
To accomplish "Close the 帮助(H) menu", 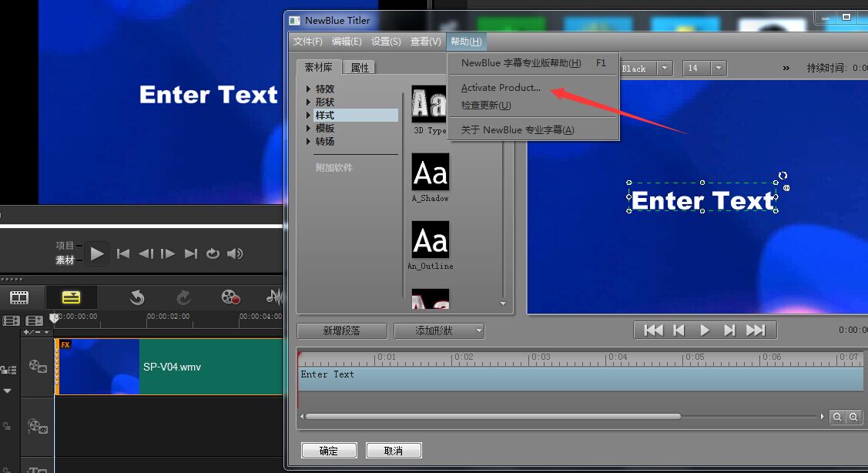I will [x=466, y=42].
